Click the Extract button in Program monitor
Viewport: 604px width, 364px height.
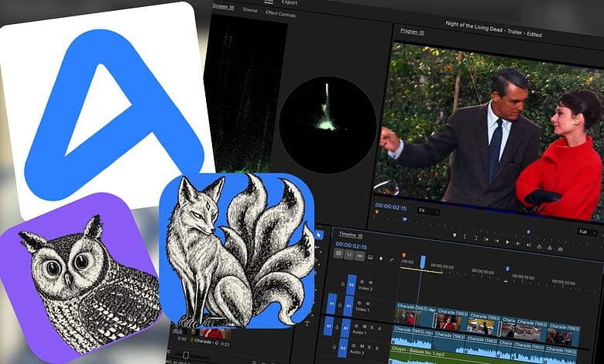pyautogui.click(x=550, y=248)
